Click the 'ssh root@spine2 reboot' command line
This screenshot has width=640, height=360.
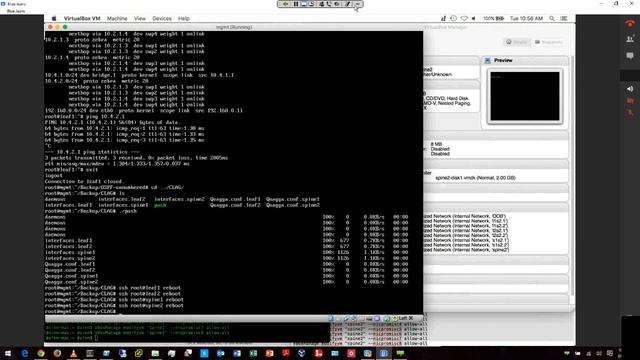click(x=151, y=305)
